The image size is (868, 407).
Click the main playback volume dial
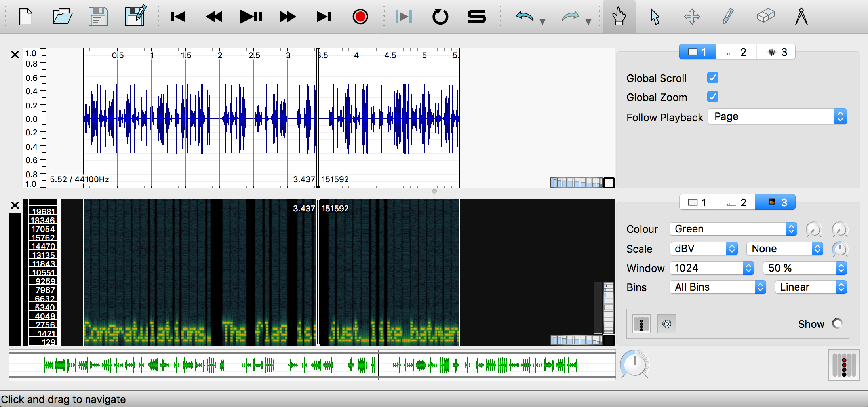pos(635,364)
